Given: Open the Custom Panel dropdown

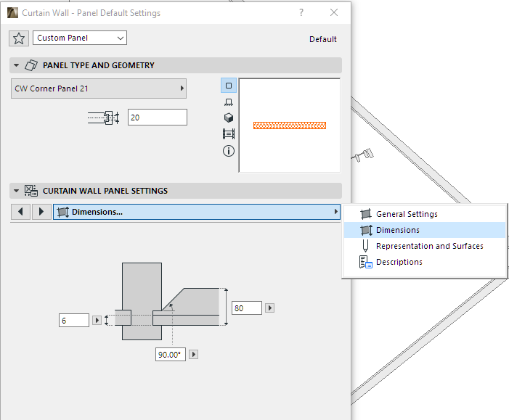Looking at the screenshot, I should pyautogui.click(x=79, y=38).
